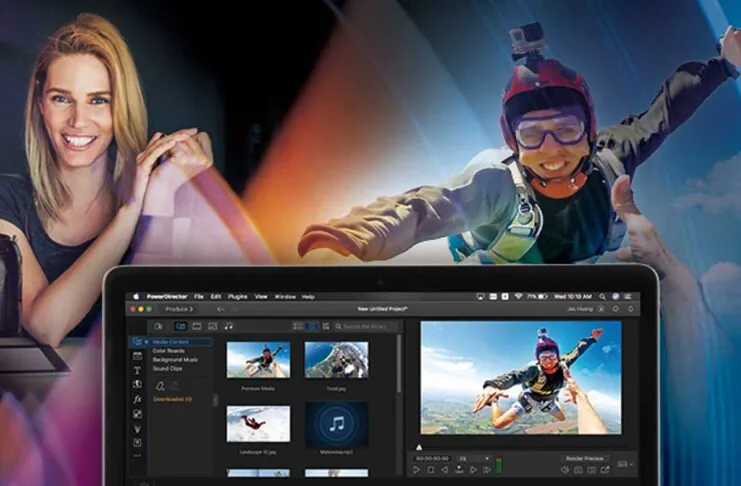Select the fx Effects Room icon
The height and width of the screenshot is (486, 741).
click(137, 398)
